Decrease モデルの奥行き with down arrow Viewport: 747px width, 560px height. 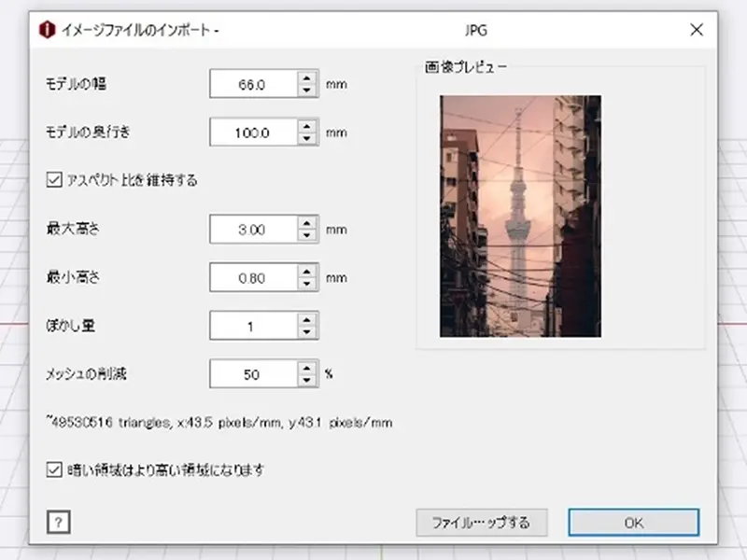tap(308, 139)
